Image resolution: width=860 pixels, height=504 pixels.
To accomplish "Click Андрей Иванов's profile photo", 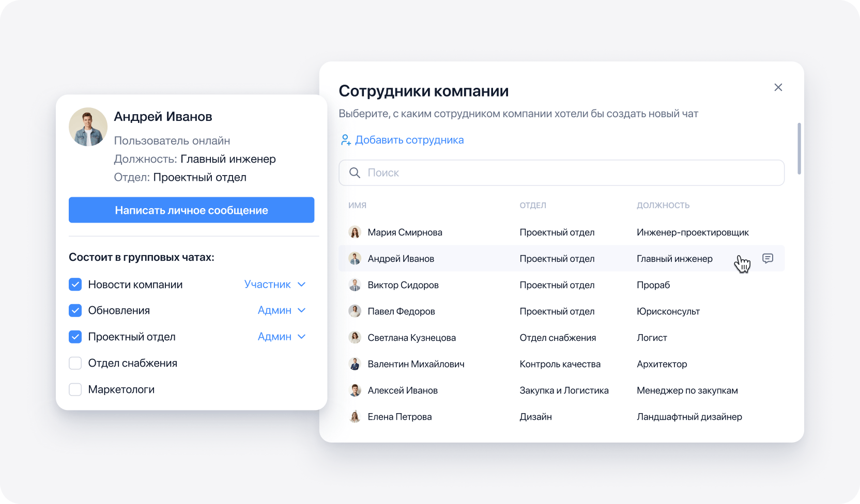I will 88,127.
